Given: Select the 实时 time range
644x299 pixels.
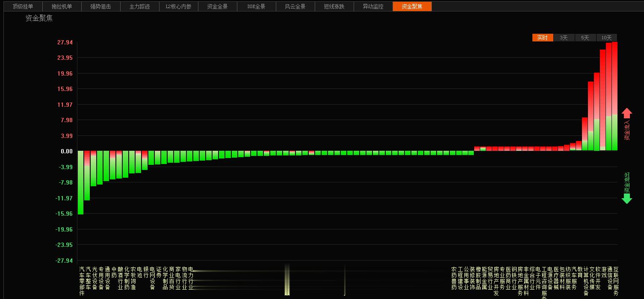Looking at the screenshot, I should click(x=543, y=38).
